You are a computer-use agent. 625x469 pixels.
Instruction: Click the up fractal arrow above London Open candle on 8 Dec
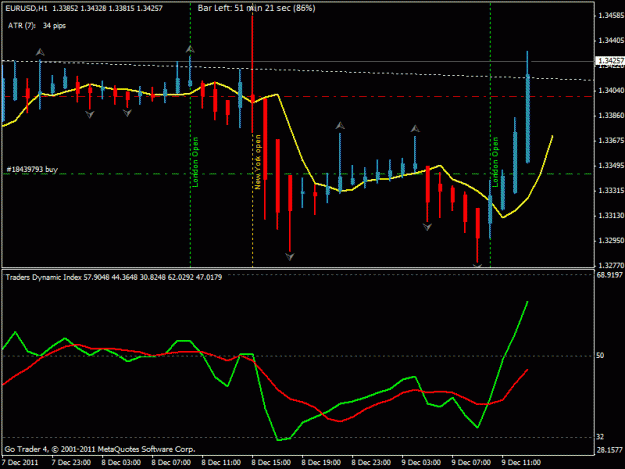coord(190,49)
